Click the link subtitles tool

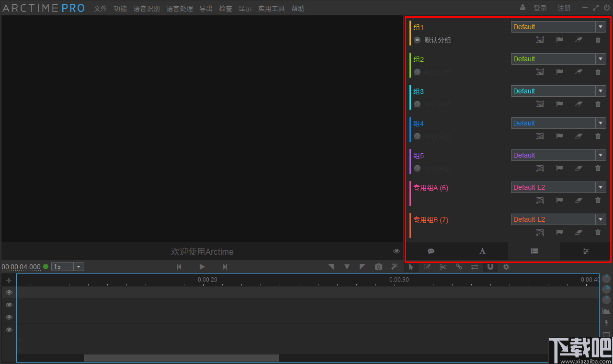459,267
